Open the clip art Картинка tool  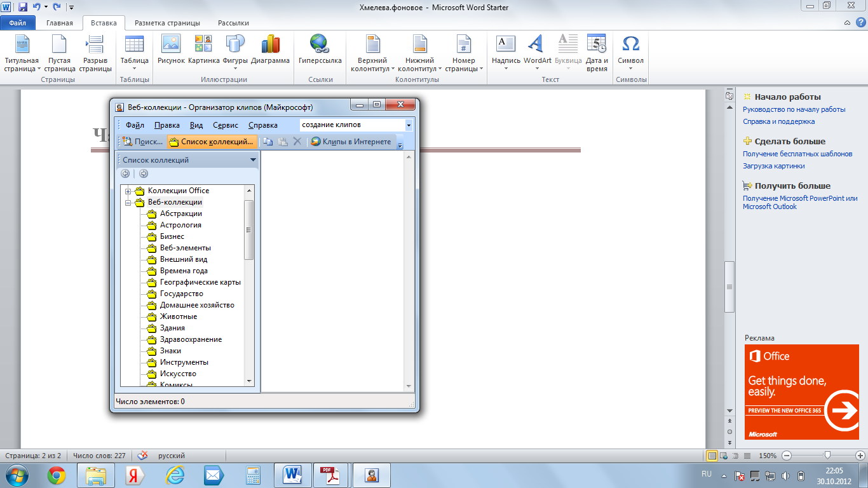point(203,50)
